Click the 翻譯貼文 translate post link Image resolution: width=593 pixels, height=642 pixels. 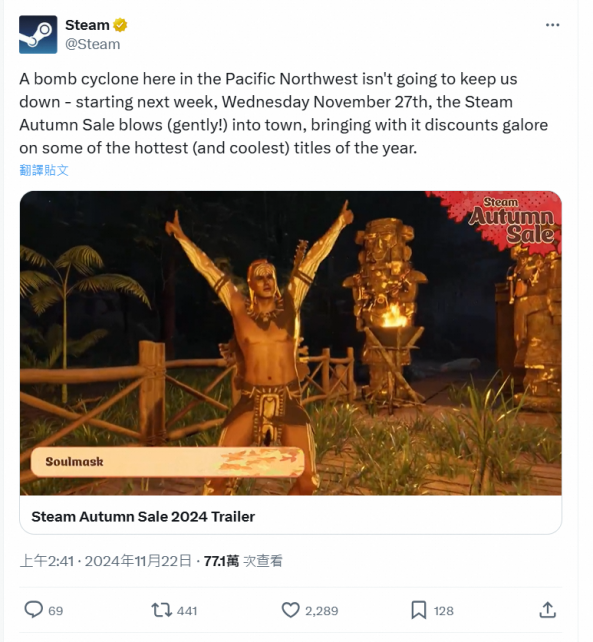44,170
